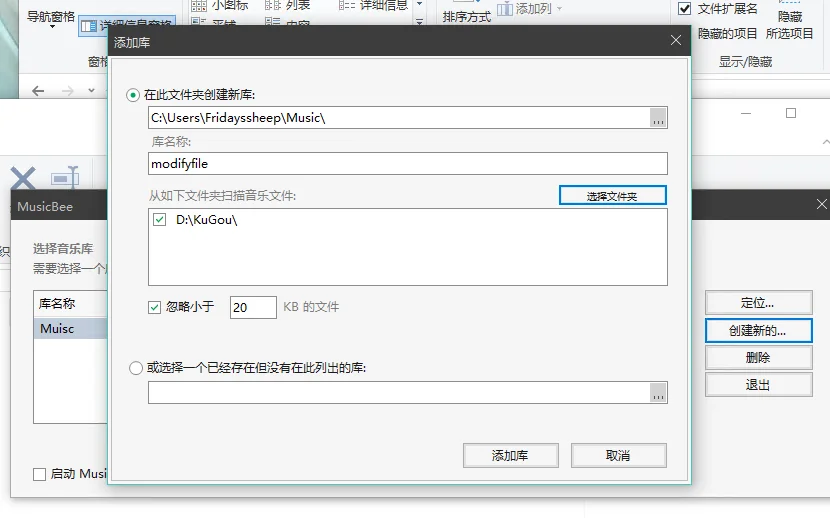Viewport: 830px width, 518px height.
Task: Browse for existing library via ... button
Action: click(x=658, y=393)
